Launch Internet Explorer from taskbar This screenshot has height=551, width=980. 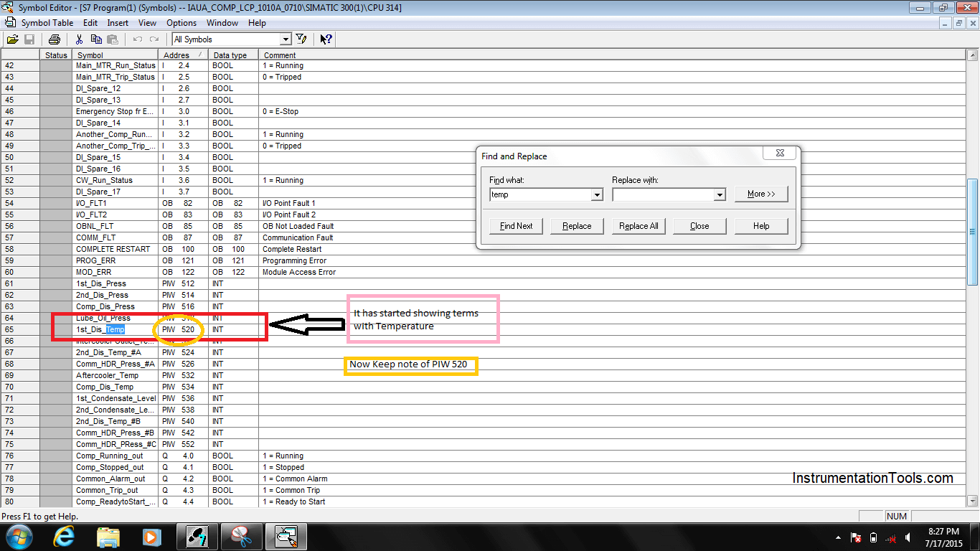(x=65, y=537)
